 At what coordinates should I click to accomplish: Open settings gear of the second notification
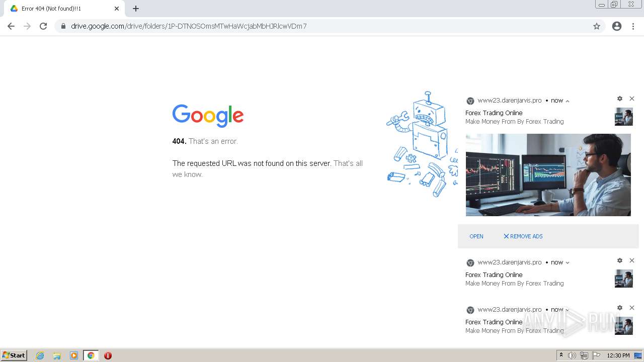pos(620,260)
